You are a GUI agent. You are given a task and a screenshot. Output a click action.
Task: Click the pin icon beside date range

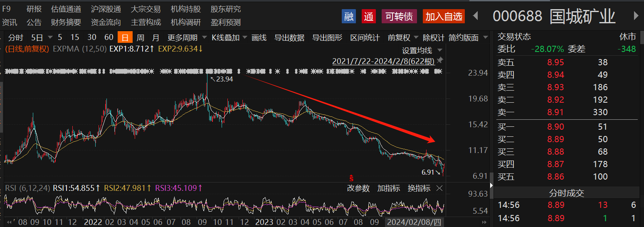pos(440,61)
